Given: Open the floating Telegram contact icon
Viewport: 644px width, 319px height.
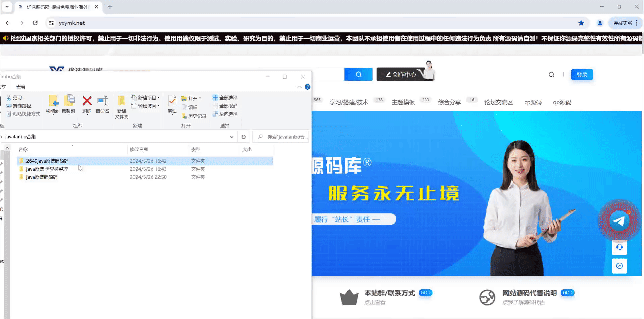Looking at the screenshot, I should [619, 221].
